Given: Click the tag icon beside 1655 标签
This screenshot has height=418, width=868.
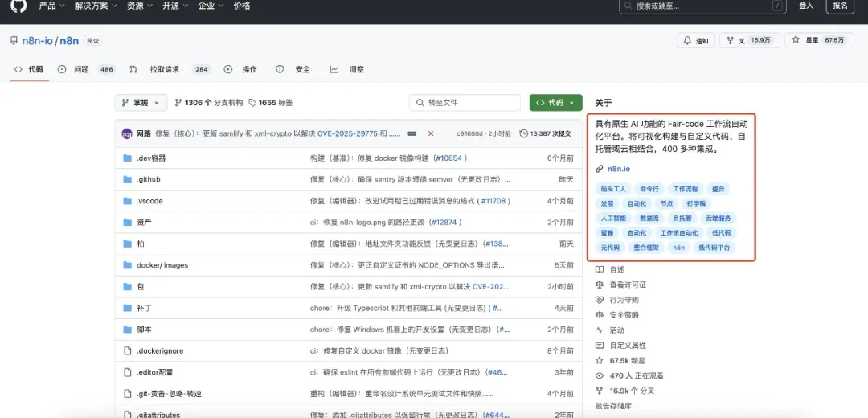Looking at the screenshot, I should pos(252,103).
